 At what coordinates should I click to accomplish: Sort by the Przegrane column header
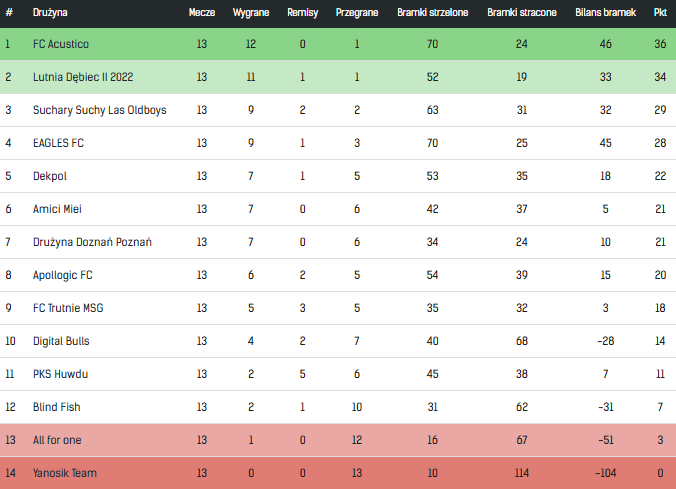click(356, 13)
